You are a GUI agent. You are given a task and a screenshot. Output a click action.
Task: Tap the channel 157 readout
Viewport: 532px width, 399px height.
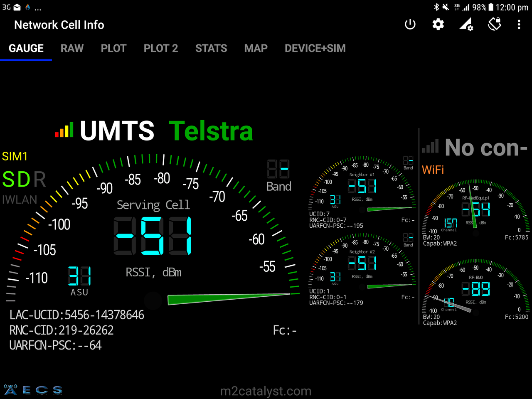click(451, 223)
